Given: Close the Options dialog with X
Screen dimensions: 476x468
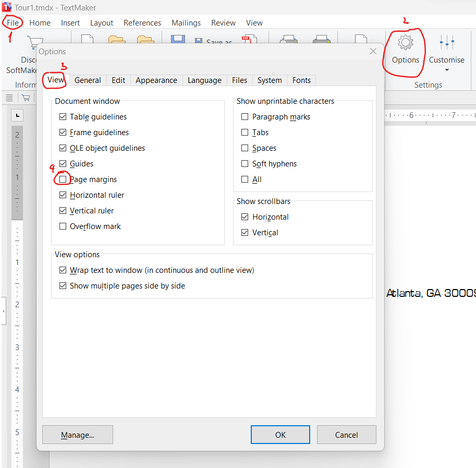Looking at the screenshot, I should point(373,51).
